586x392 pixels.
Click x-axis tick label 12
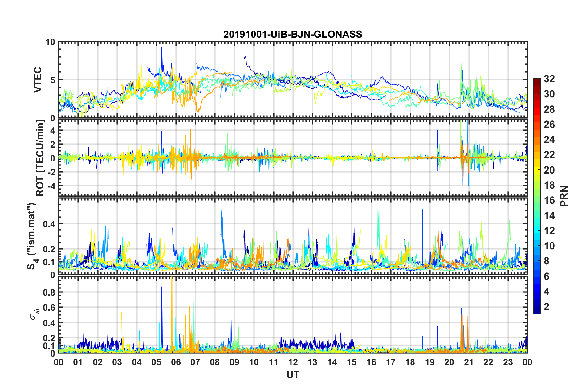tap(293, 362)
